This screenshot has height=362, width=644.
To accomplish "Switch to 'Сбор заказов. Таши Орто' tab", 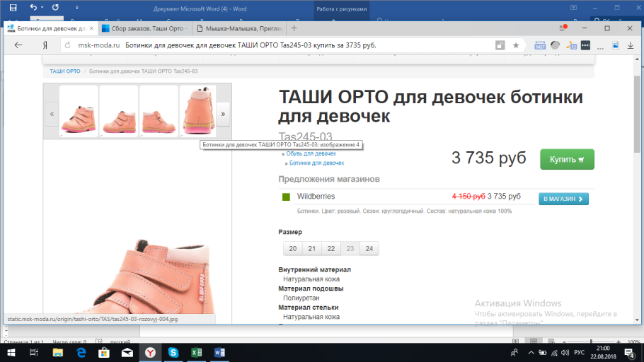I will click(x=144, y=28).
